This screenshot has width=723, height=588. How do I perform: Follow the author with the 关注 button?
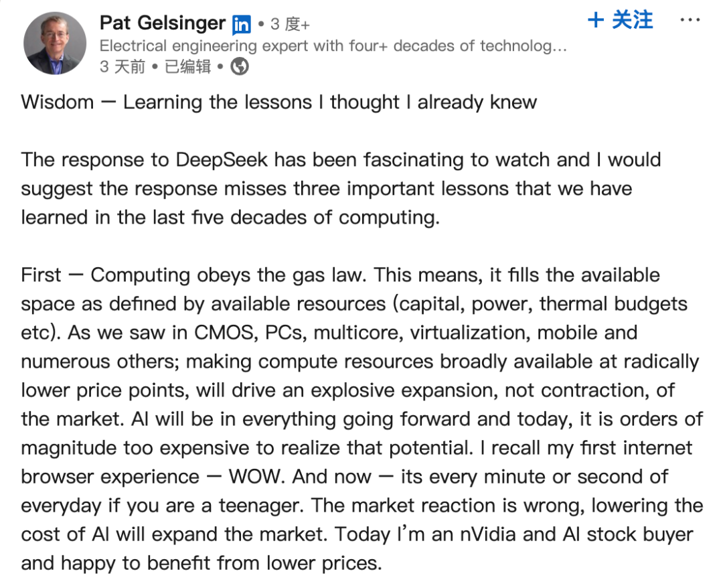point(620,20)
